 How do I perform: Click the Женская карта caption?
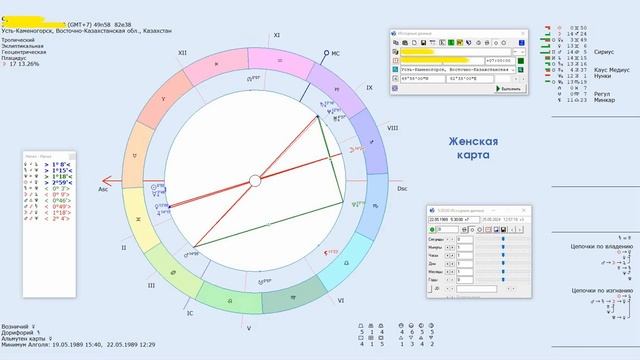473,148
